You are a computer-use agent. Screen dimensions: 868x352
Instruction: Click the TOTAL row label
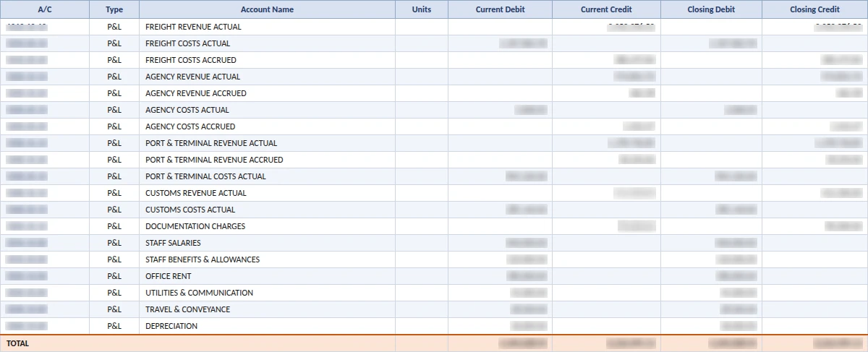pos(18,343)
